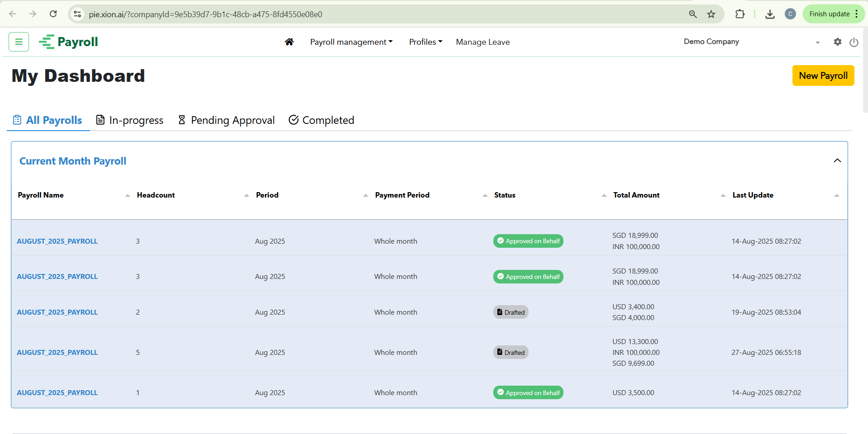This screenshot has width=868, height=434.
Task: Click the USD 3,400.00 amount
Action: pos(633,307)
